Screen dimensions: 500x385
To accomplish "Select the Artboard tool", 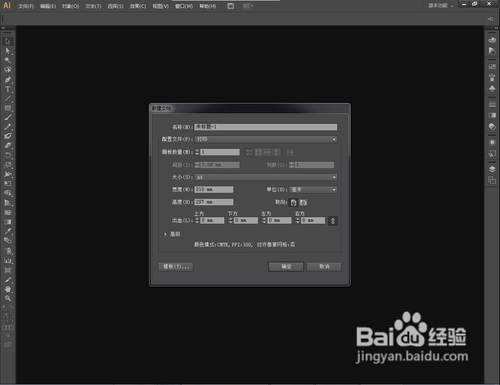I will [8, 270].
